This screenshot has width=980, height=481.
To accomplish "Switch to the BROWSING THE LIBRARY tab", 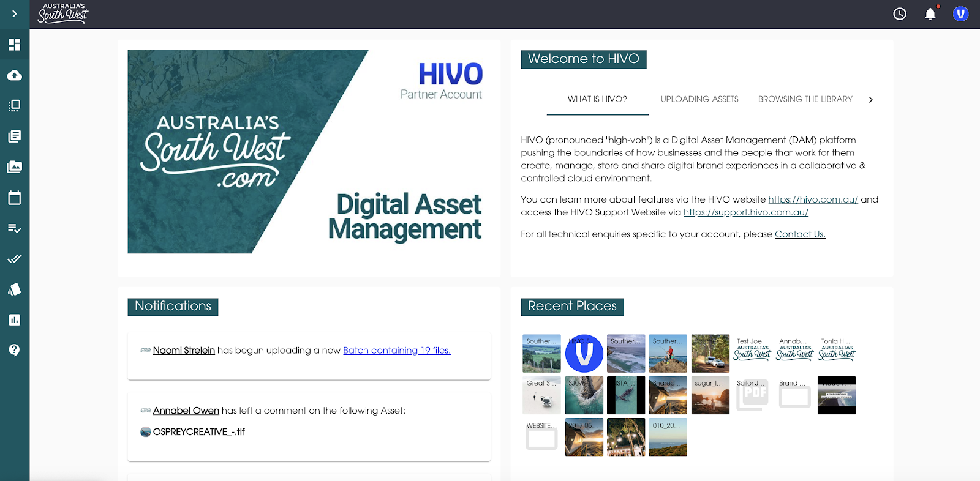I will click(805, 99).
